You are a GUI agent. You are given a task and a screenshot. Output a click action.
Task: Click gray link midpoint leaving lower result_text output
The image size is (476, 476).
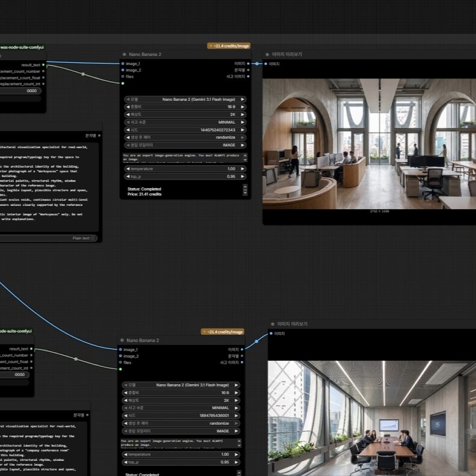click(x=76, y=359)
